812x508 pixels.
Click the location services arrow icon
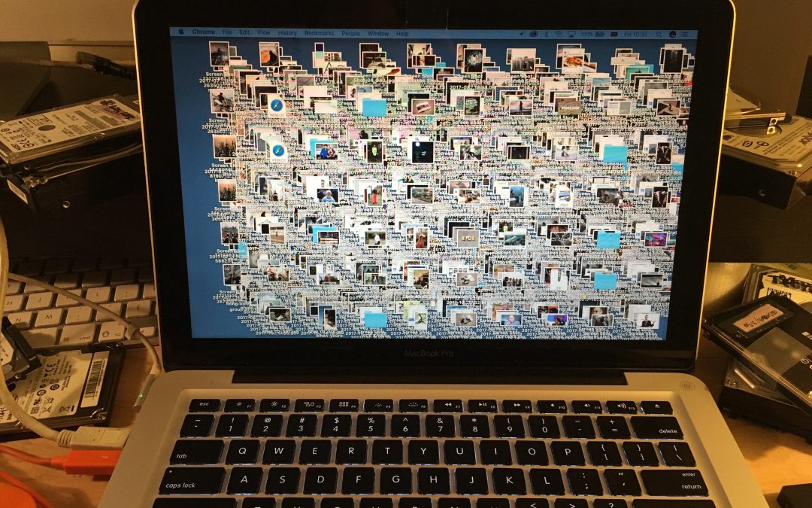522,33
